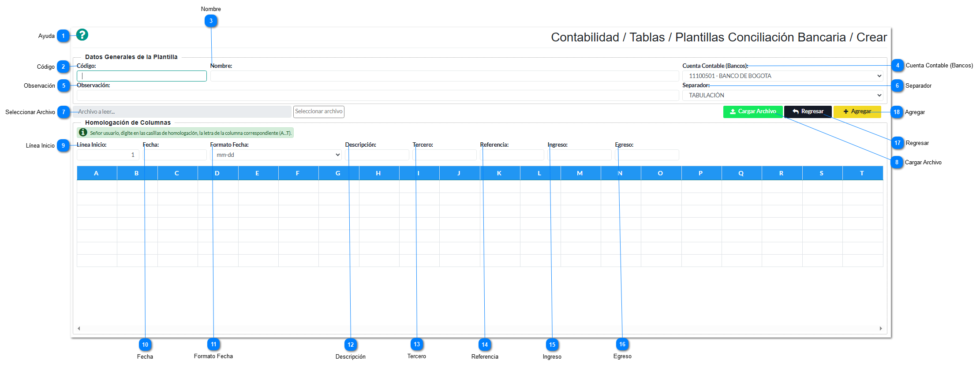The width and height of the screenshot is (980, 367).
Task: Click the Egreso column field
Action: pos(647,155)
